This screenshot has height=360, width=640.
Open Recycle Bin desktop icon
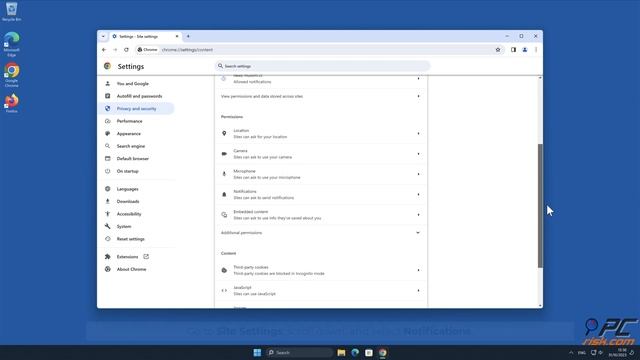coord(11,11)
